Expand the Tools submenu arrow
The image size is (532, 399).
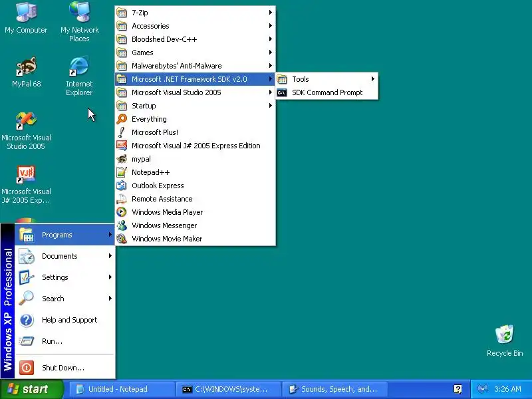tap(373, 79)
